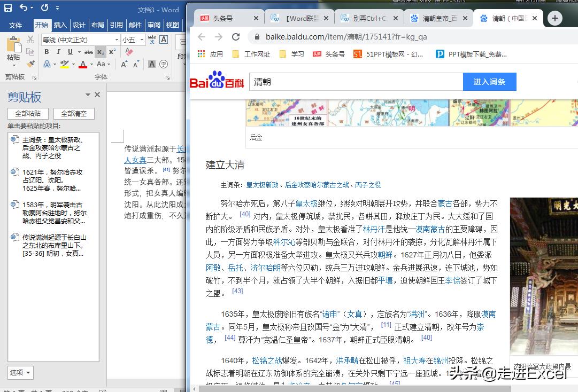578x392 pixels.
Task: Clear all formatting with the eraser icon
Action: coord(129,51)
